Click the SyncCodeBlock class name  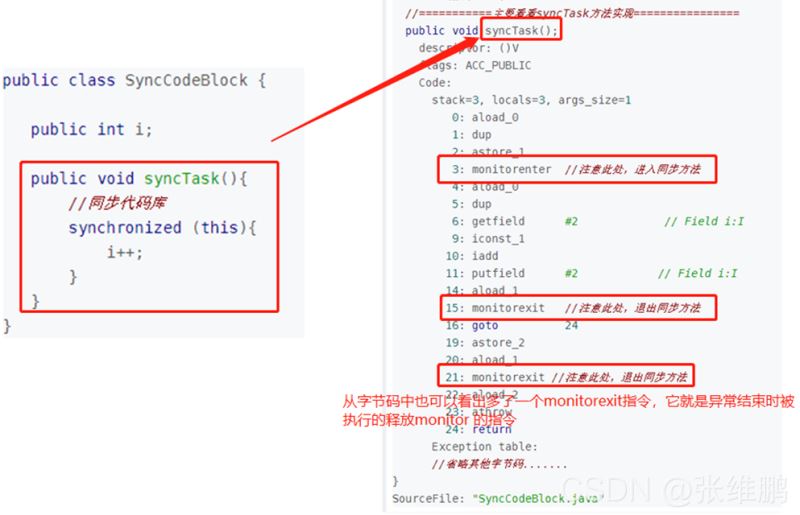(186, 80)
